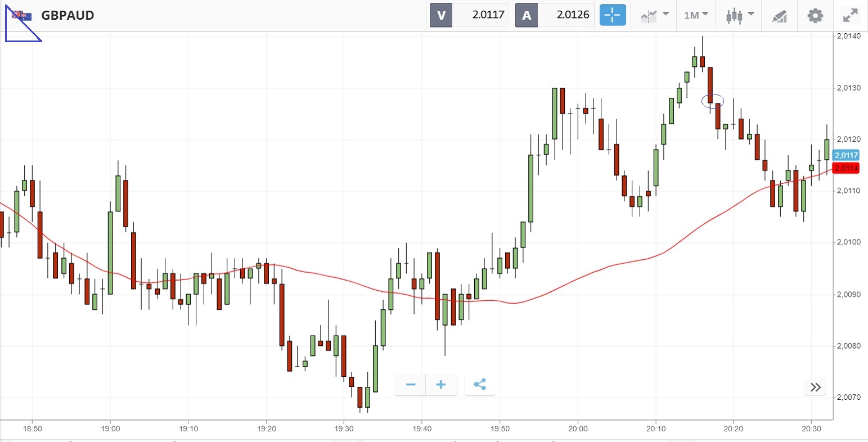Open chart settings gear

815,15
